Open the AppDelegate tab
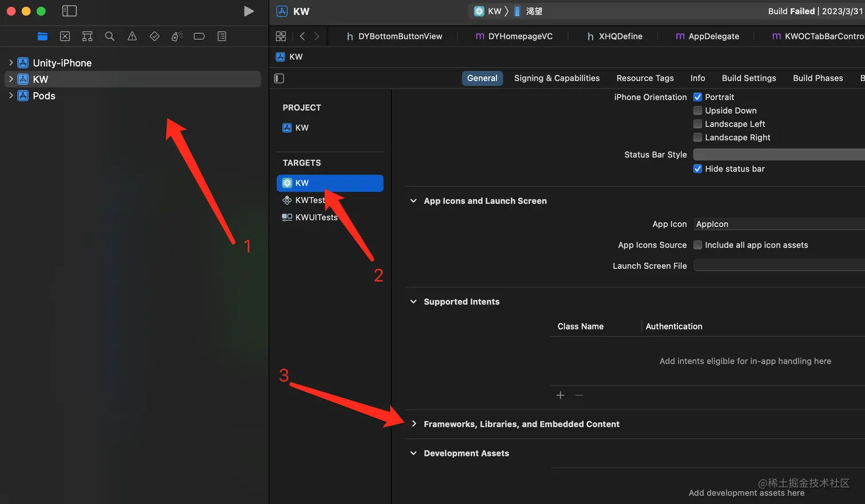 click(x=708, y=36)
